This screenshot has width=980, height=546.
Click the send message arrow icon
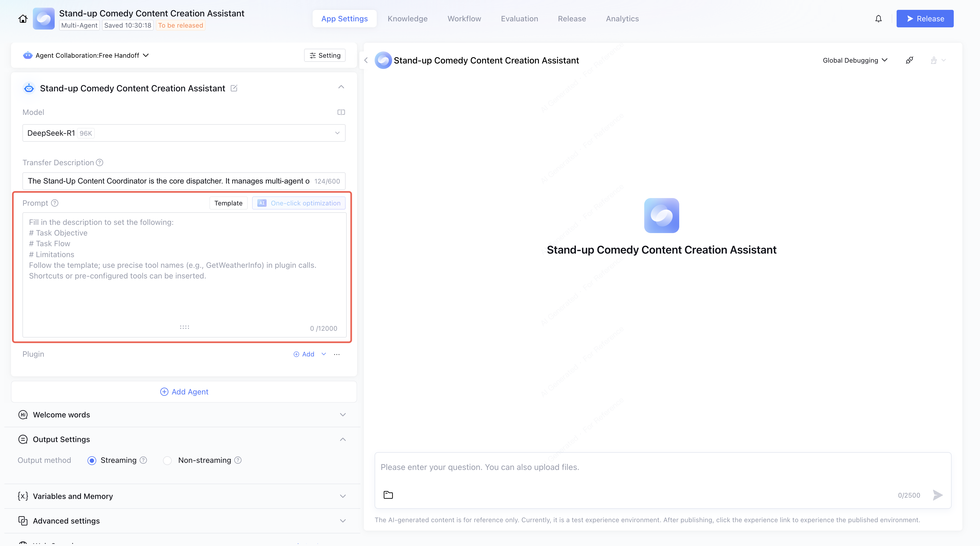(x=937, y=495)
